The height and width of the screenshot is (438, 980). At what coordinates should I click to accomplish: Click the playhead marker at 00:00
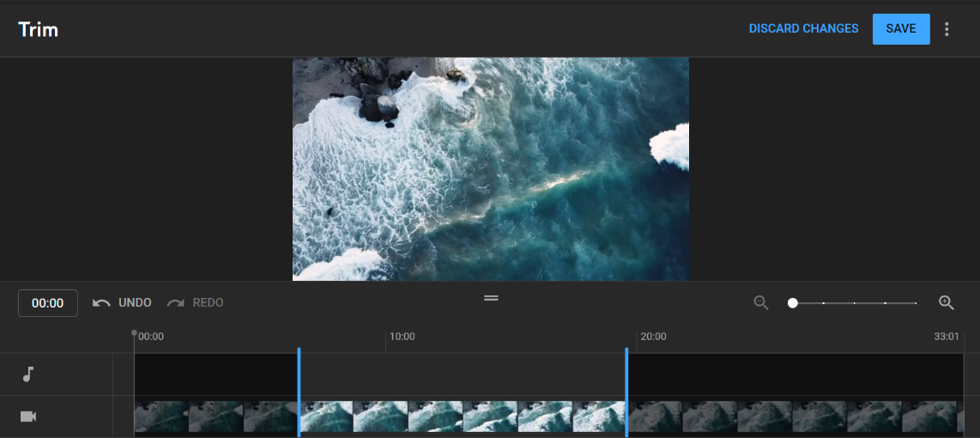pyautogui.click(x=134, y=333)
